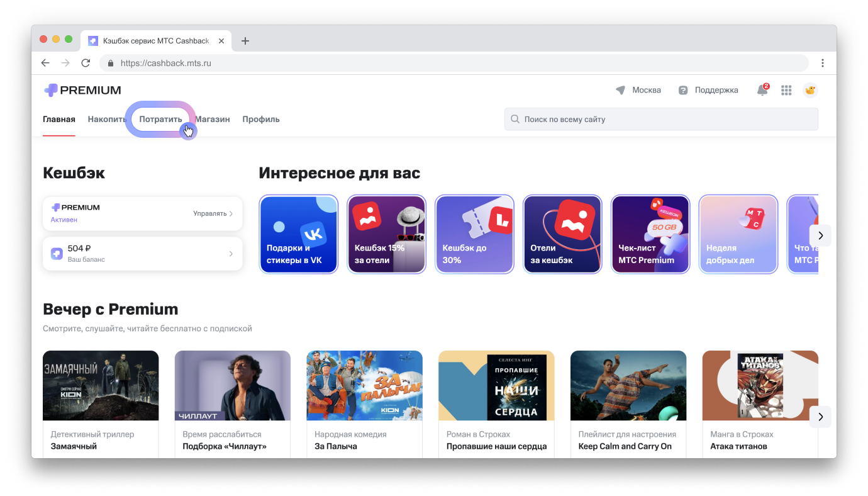Click 'Пропавшие наши сердца' title text
Viewport: 868px width, 496px height.
coord(496,446)
